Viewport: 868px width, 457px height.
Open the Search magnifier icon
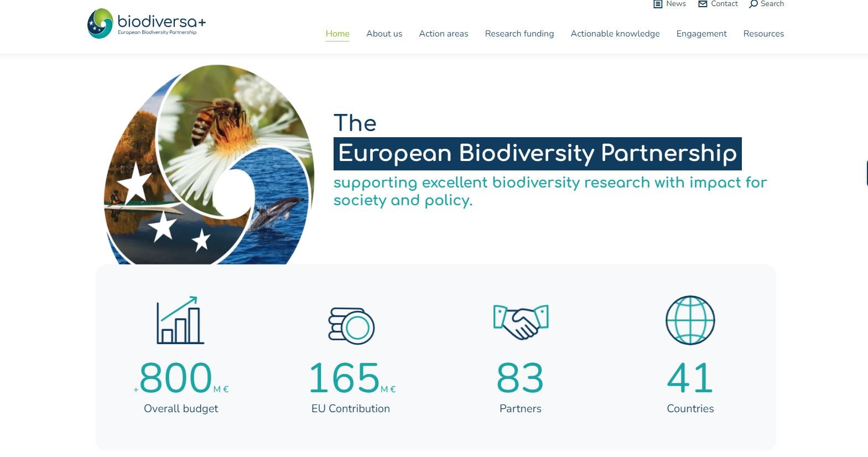[753, 4]
